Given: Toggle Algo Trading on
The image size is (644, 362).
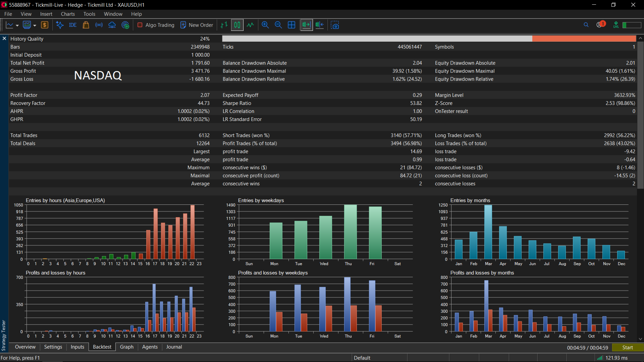Looking at the screenshot, I should point(156,25).
